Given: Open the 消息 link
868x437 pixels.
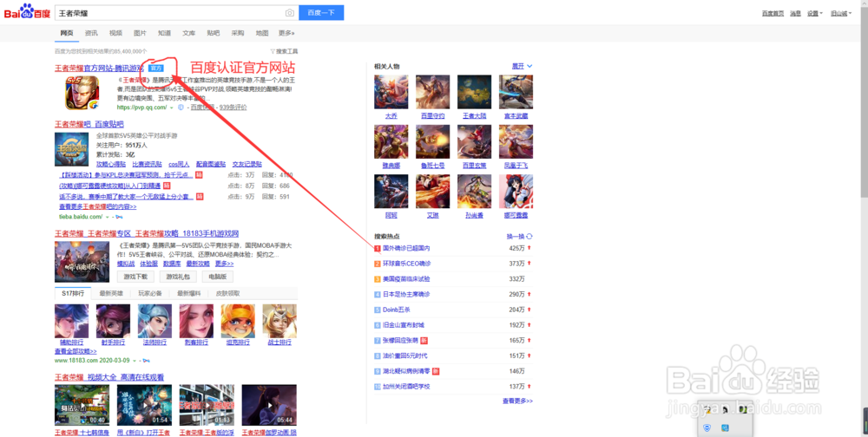Looking at the screenshot, I should 795,13.
